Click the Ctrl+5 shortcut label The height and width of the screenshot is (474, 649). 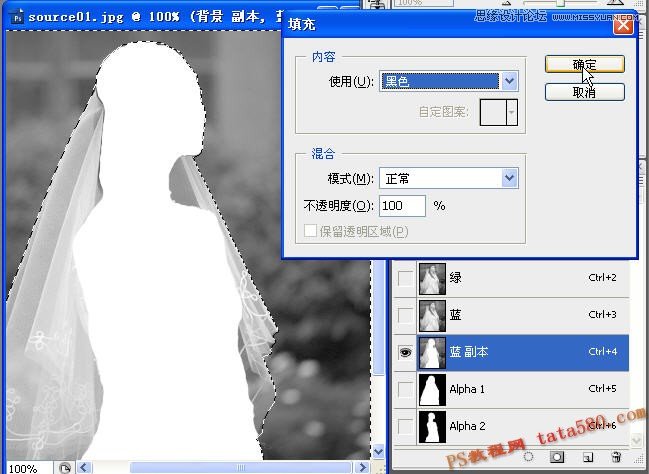[x=602, y=389]
